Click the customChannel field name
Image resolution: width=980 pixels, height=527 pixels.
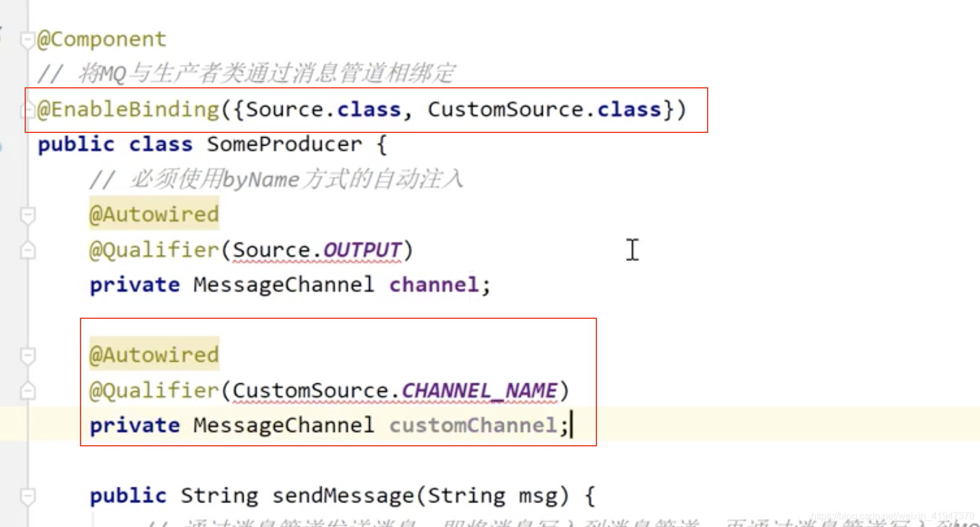pos(473,425)
